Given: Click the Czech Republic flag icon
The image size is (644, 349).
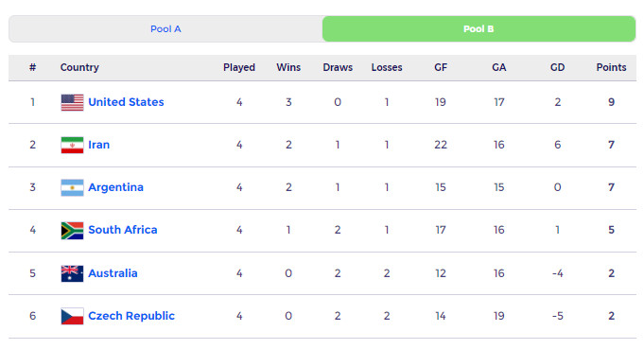Looking at the screenshot, I should 72,316.
